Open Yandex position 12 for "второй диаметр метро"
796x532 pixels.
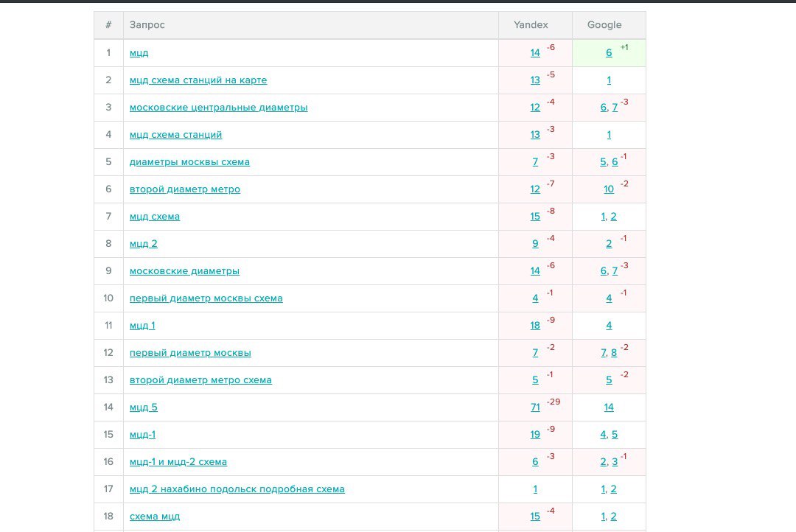point(535,189)
